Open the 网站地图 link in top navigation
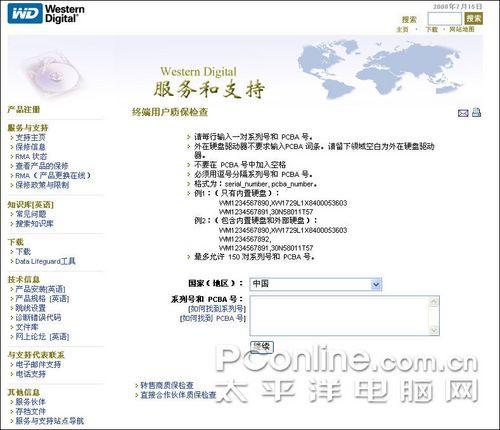 click(x=462, y=29)
